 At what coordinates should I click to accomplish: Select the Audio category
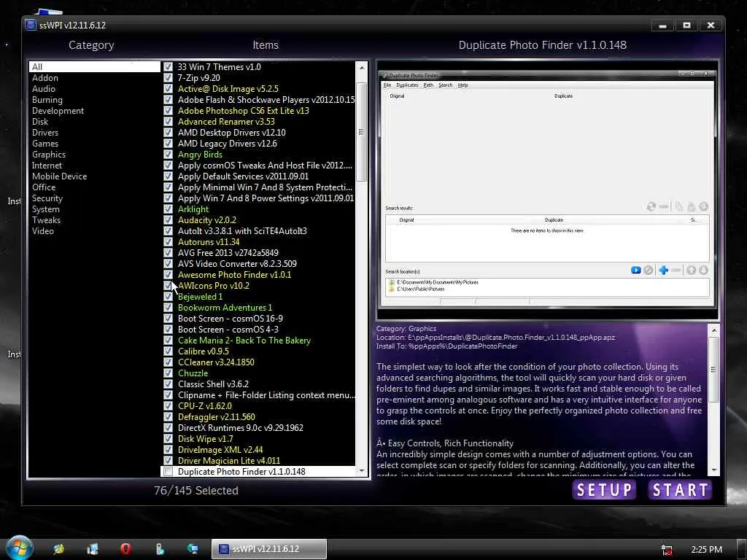[x=44, y=88]
